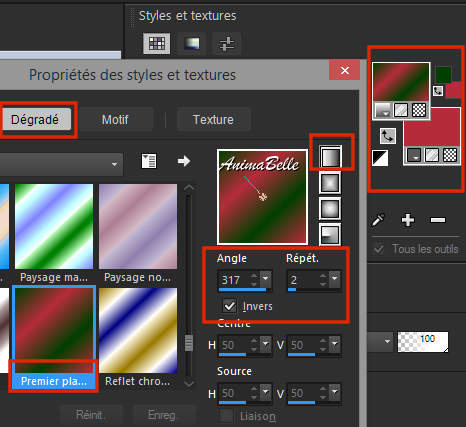Click the black and white reset icon
Screen dimensions: 466x427
click(x=380, y=158)
